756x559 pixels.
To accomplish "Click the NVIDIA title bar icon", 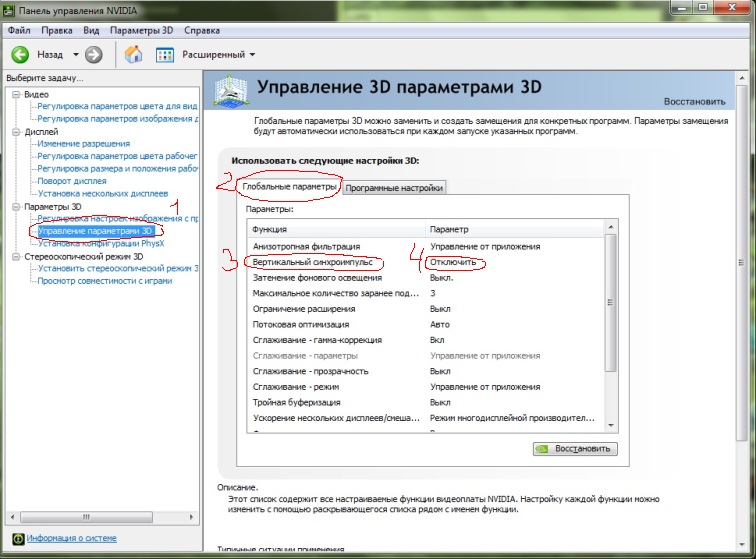I will (x=8, y=10).
